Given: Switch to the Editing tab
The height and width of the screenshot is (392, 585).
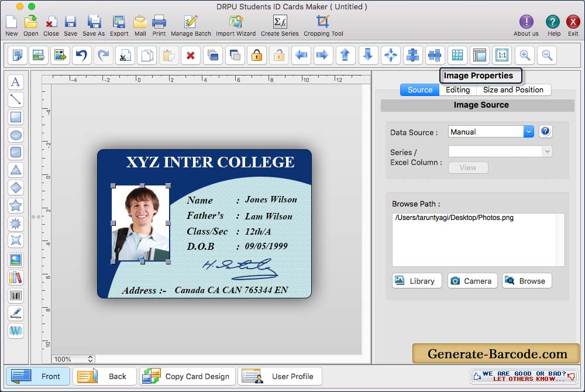Looking at the screenshot, I should pyautogui.click(x=458, y=90).
